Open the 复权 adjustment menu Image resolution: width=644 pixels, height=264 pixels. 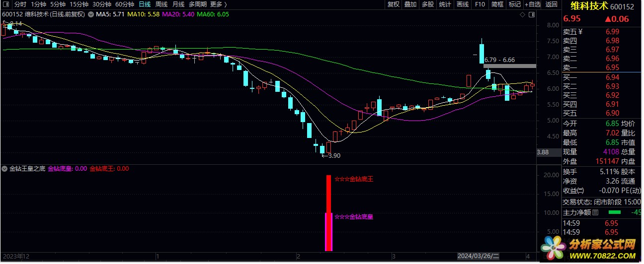click(394, 4)
